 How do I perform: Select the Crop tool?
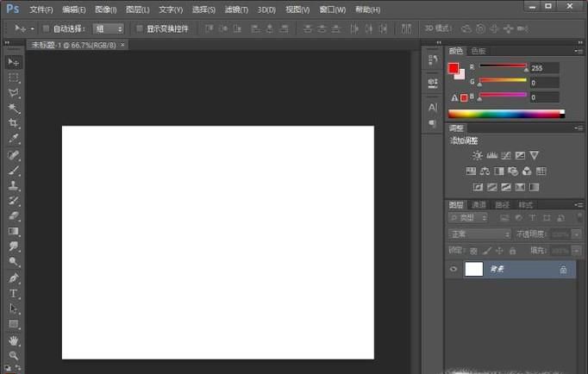pyautogui.click(x=14, y=123)
